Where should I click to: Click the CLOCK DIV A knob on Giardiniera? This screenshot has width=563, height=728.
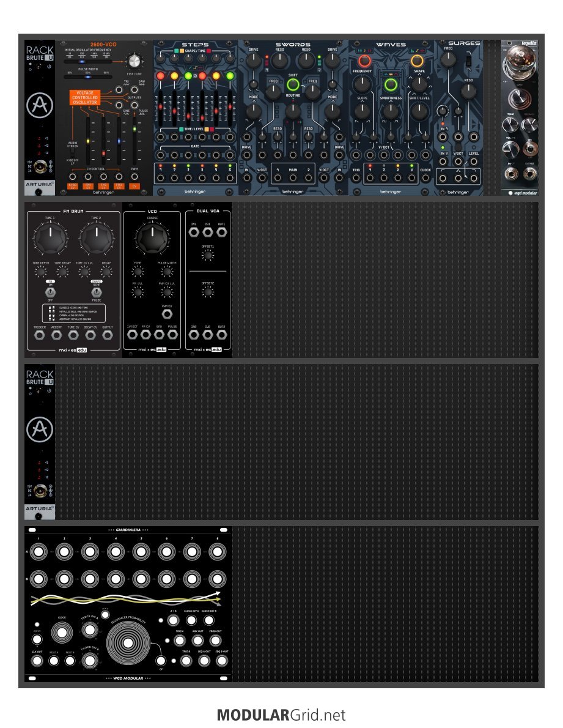point(90,630)
